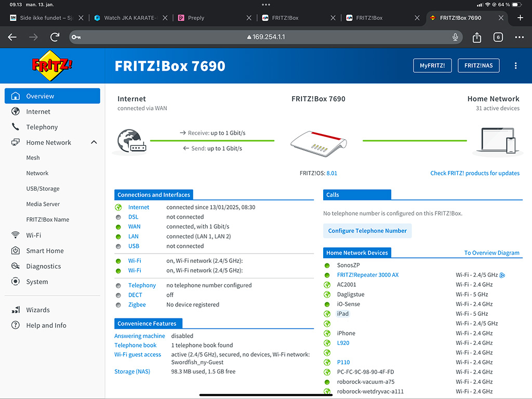The width and height of the screenshot is (532, 399).
Task: Open the MyFRITZ! button in header
Action: [432, 66]
